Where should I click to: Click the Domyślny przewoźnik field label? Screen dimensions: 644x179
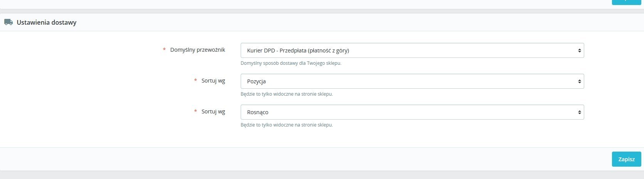point(197,50)
